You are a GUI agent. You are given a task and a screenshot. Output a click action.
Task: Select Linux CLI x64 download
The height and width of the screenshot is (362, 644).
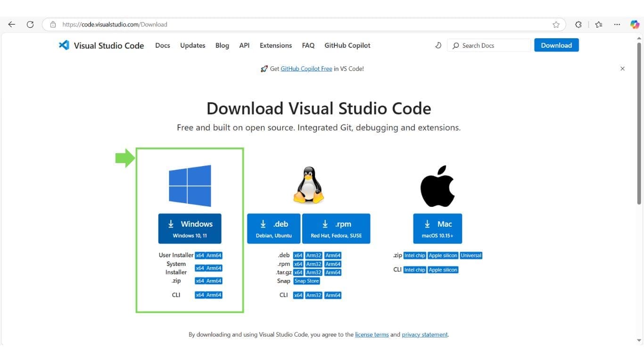tap(298, 296)
